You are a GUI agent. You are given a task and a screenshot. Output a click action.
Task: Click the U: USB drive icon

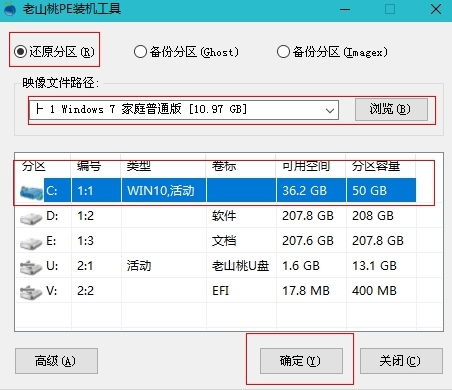pyautogui.click(x=31, y=267)
